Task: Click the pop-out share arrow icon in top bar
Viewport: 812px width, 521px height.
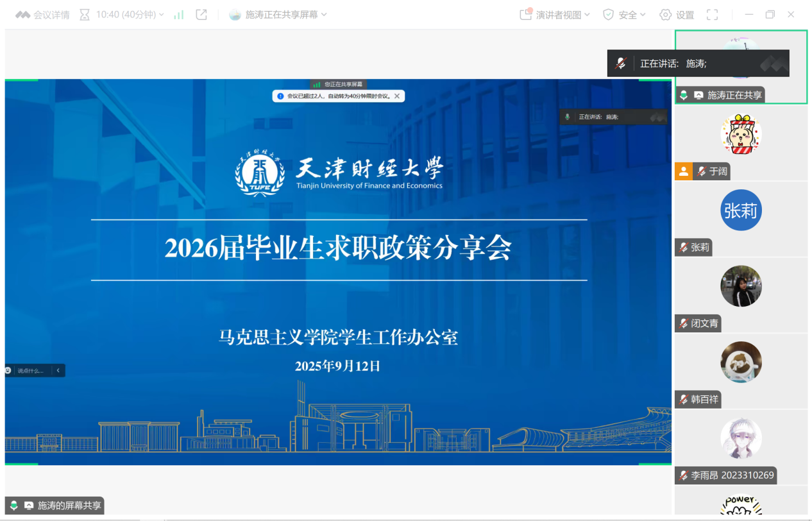Action: [201, 15]
